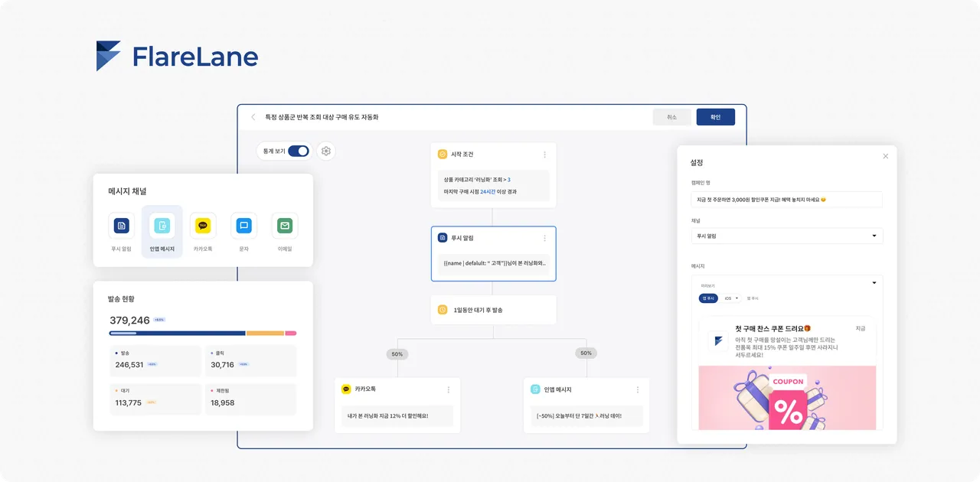Click the 취소 button
Image resolution: width=980 pixels, height=482 pixels.
(x=671, y=117)
